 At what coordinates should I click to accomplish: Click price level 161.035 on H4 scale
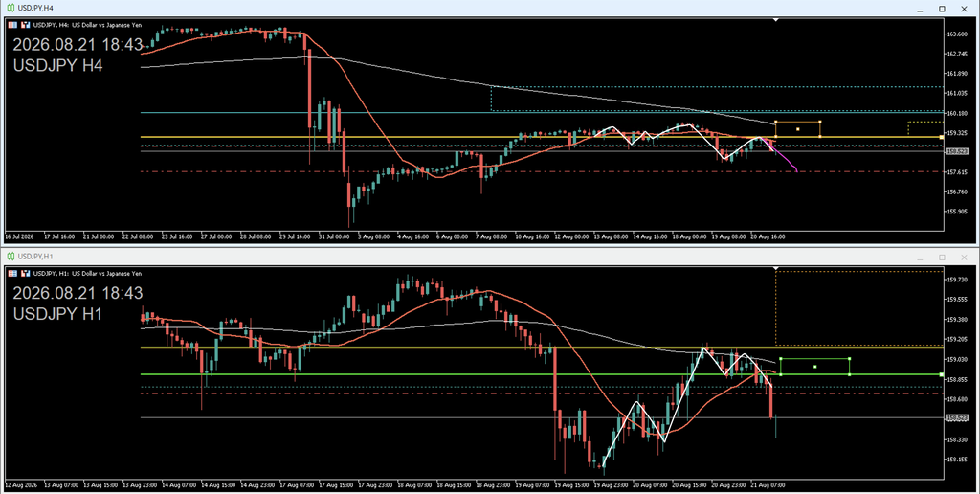pyautogui.click(x=957, y=93)
